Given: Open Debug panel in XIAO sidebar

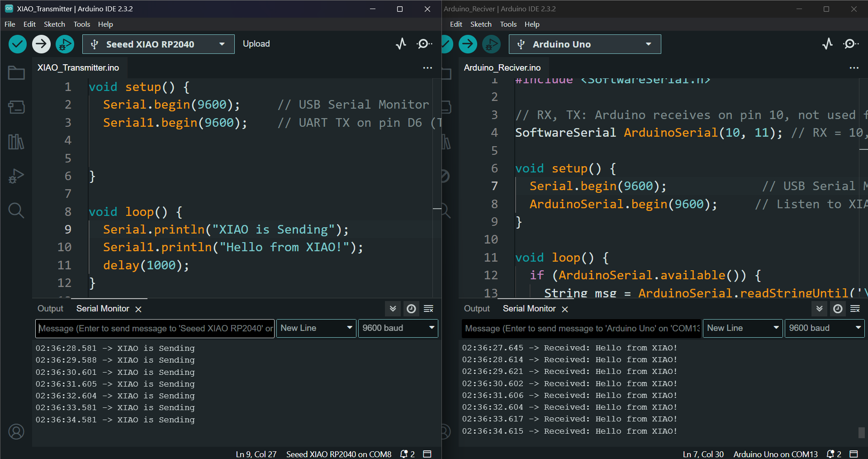Looking at the screenshot, I should [x=16, y=176].
